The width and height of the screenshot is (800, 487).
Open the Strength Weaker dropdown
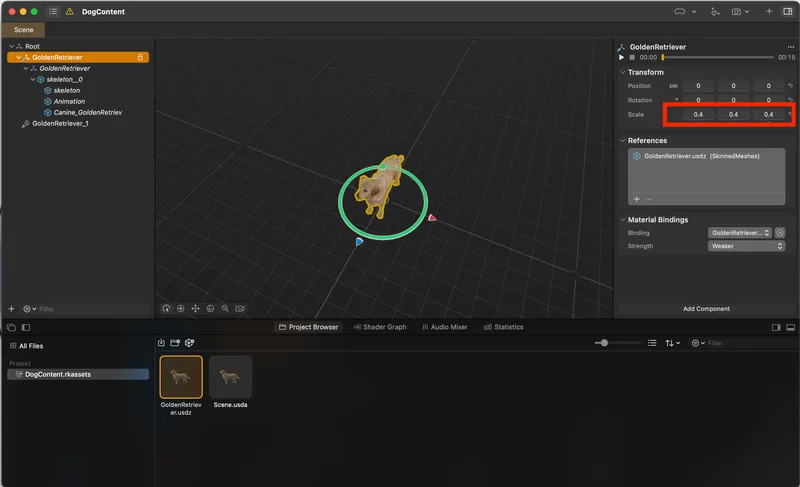(x=746, y=246)
